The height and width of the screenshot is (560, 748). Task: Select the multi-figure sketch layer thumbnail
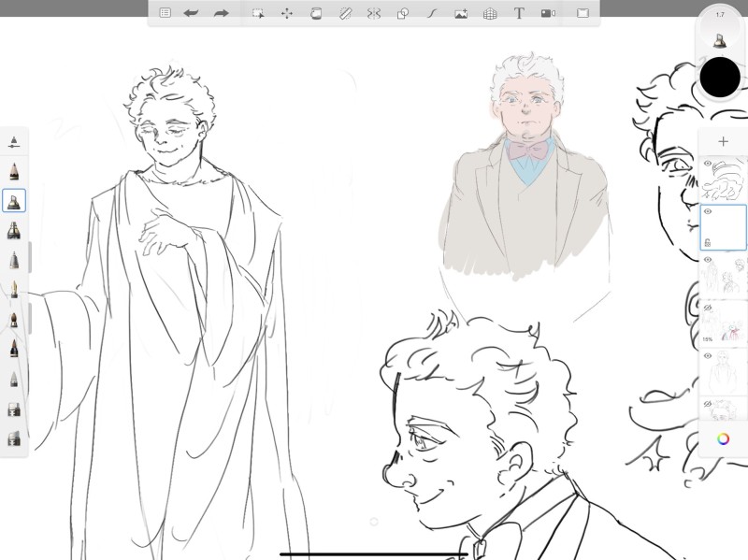pos(723,276)
